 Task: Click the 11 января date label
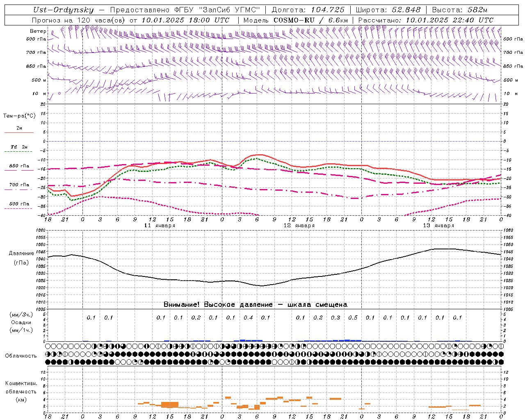[x=160, y=226]
